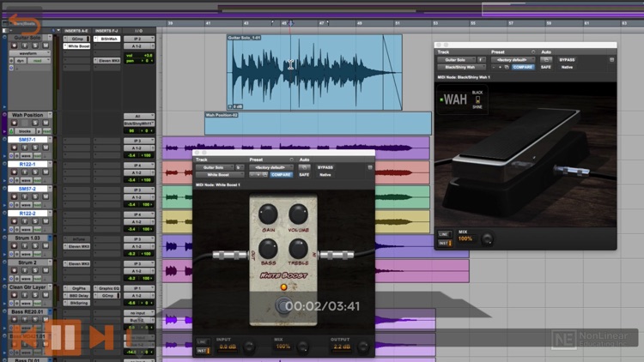The image size is (644, 362).
Task: Mute the SM57-1 track
Action: (x=46, y=148)
